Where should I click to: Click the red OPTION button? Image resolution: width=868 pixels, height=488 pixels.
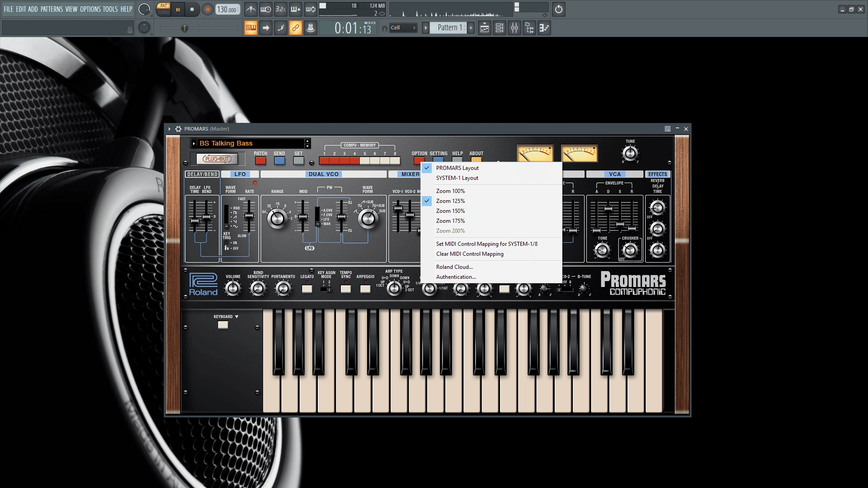coord(418,160)
